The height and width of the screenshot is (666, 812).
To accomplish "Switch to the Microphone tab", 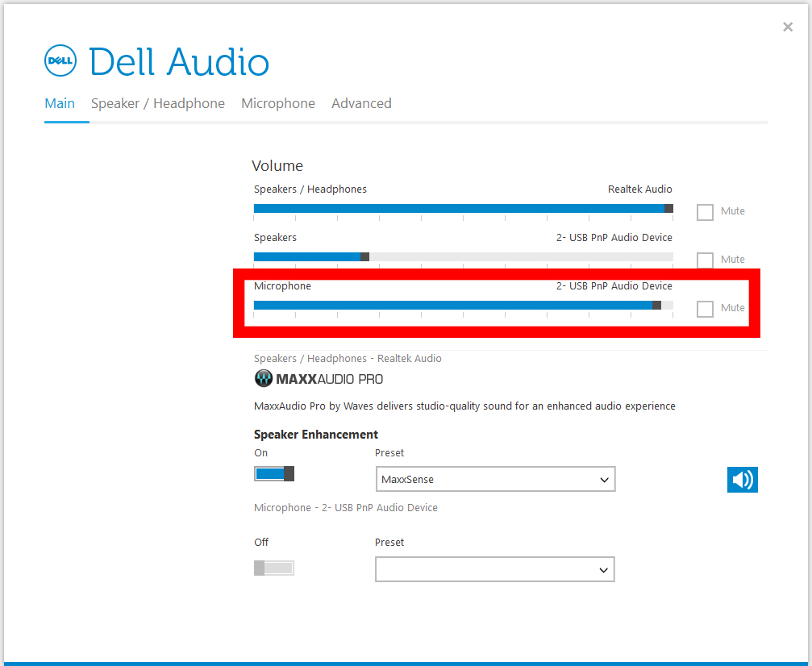I will click(278, 103).
